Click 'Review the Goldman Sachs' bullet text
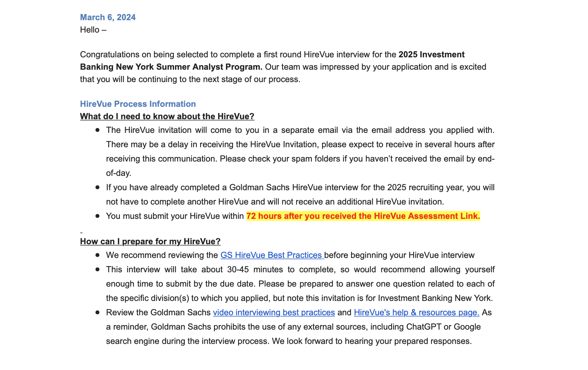 tap(158, 312)
